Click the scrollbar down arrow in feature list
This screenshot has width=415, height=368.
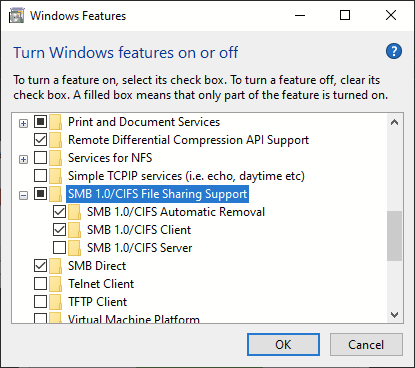[x=395, y=314]
